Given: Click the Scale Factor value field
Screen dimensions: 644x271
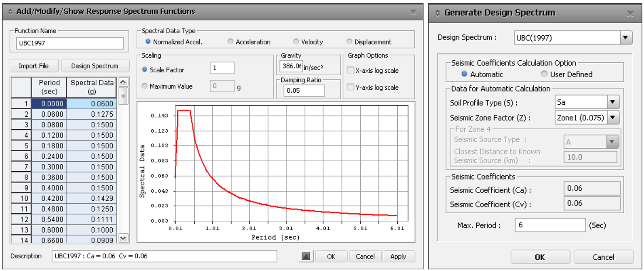Looking at the screenshot, I should click(x=222, y=68).
